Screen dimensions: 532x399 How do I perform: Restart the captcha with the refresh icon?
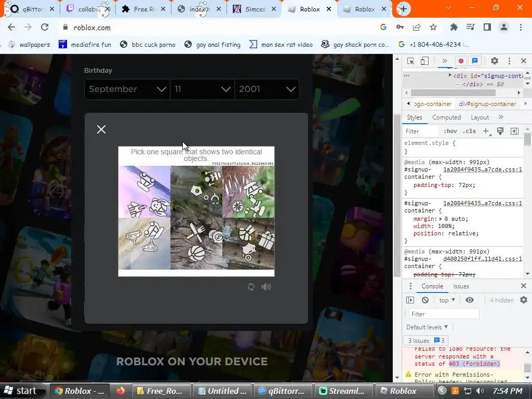point(251,287)
